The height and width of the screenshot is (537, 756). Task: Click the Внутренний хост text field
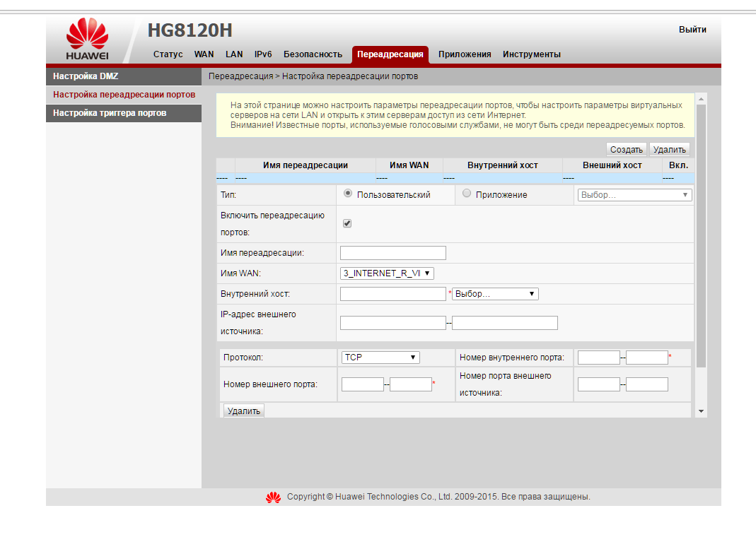(x=393, y=294)
